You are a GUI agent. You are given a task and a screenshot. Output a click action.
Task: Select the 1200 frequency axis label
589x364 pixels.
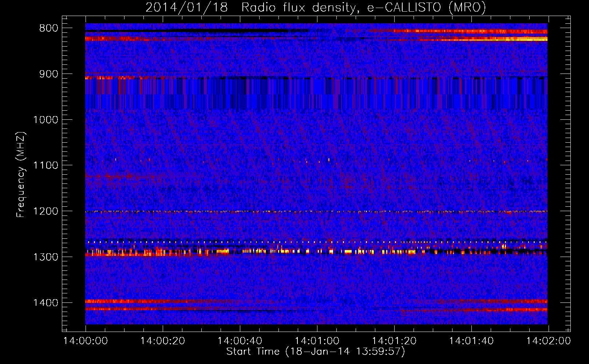click(46, 211)
